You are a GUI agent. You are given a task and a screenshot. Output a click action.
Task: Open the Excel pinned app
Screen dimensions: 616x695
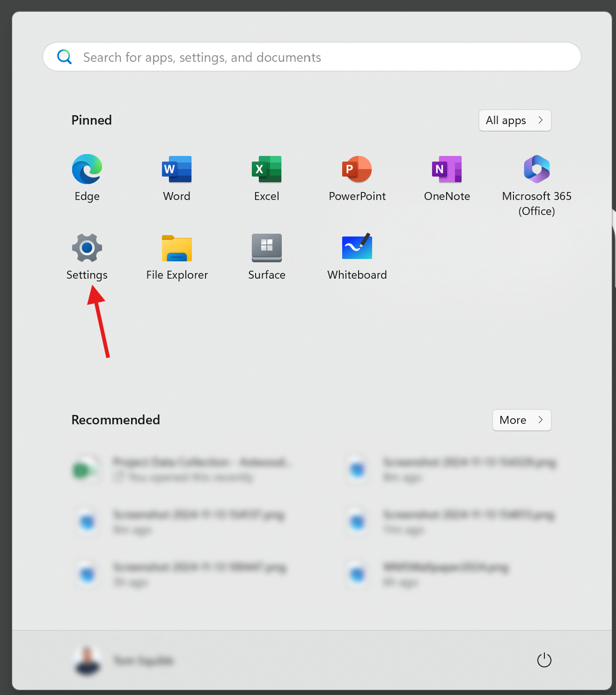click(267, 169)
